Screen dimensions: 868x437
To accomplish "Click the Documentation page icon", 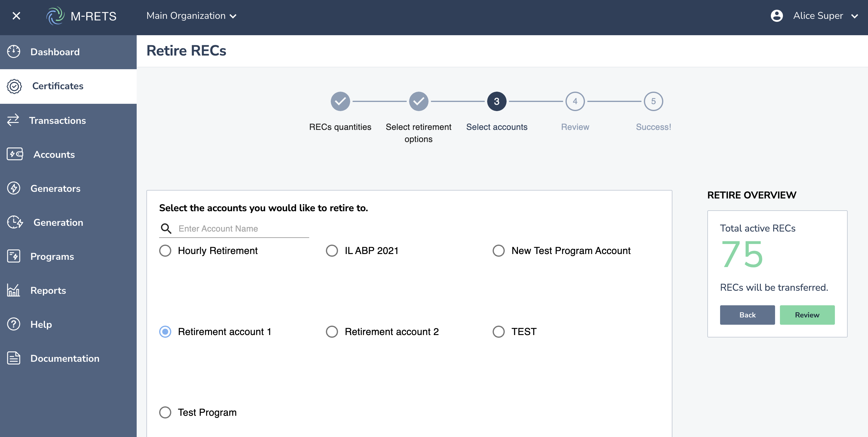I will (x=14, y=358).
